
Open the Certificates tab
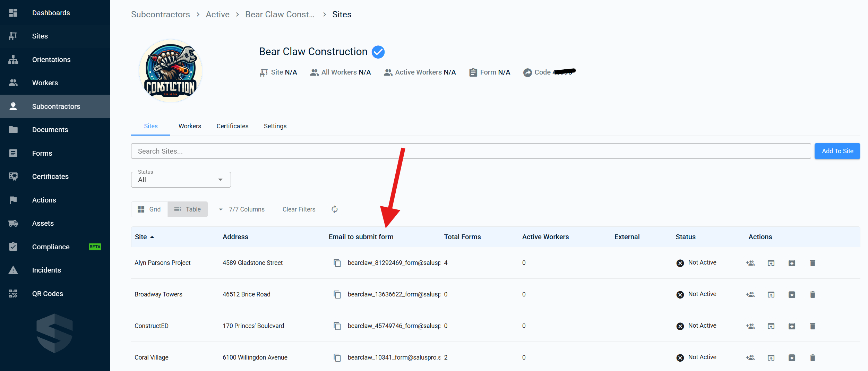232,126
